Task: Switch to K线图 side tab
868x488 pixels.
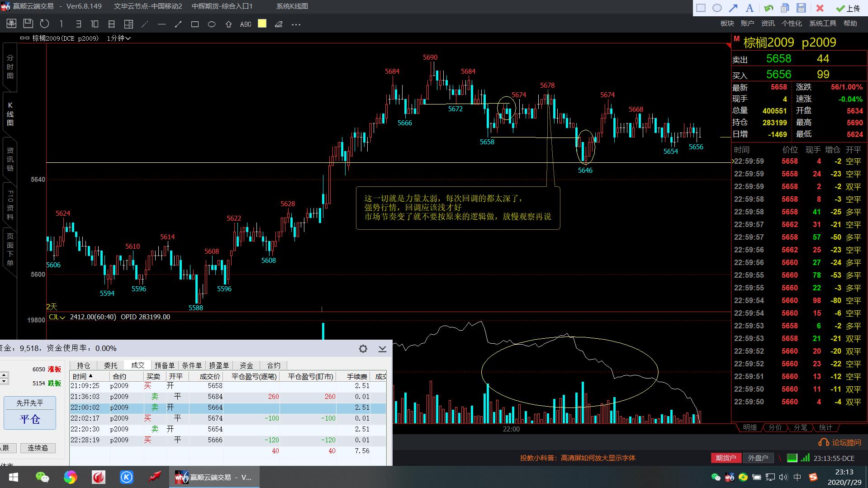Action: tap(10, 114)
